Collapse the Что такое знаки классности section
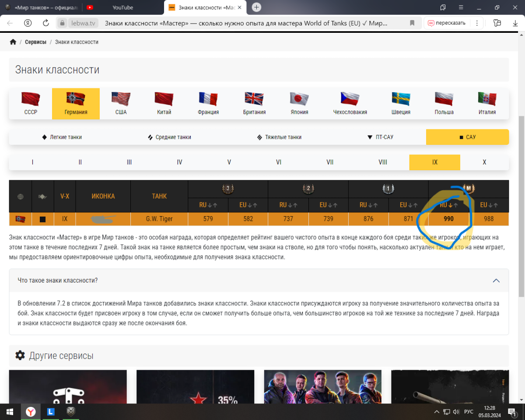Image resolution: width=525 pixels, height=420 pixels. (496, 280)
